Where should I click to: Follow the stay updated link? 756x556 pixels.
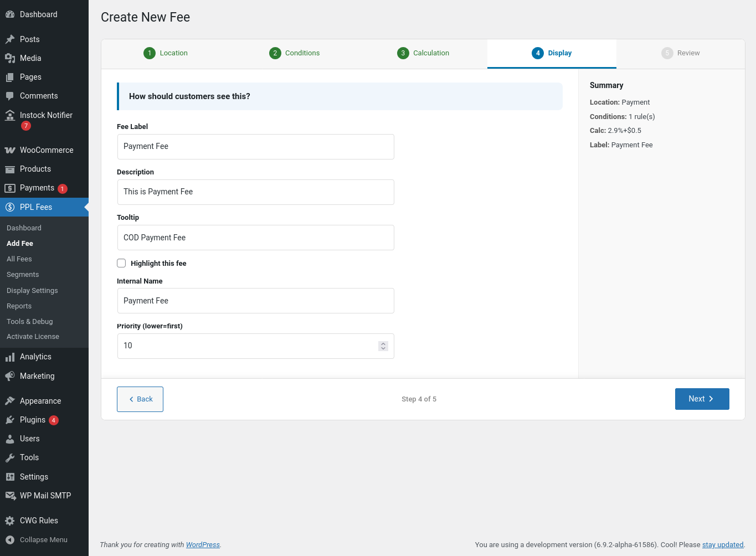click(722, 545)
